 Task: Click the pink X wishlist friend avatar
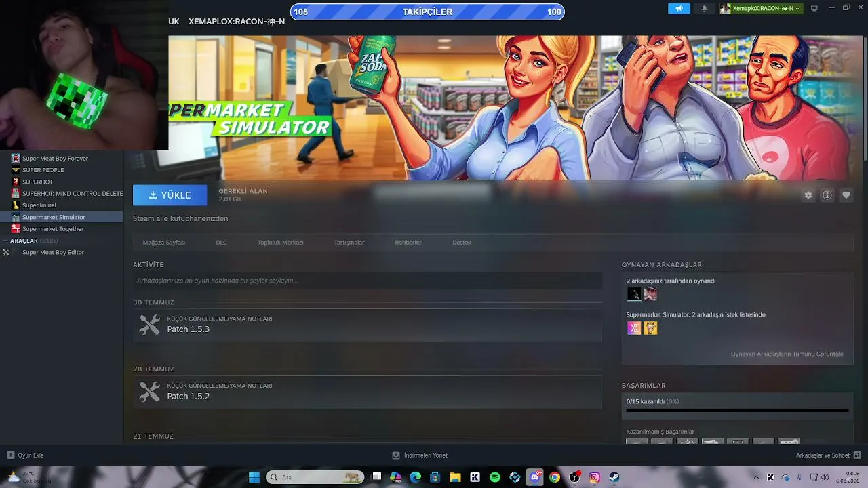[x=634, y=328]
